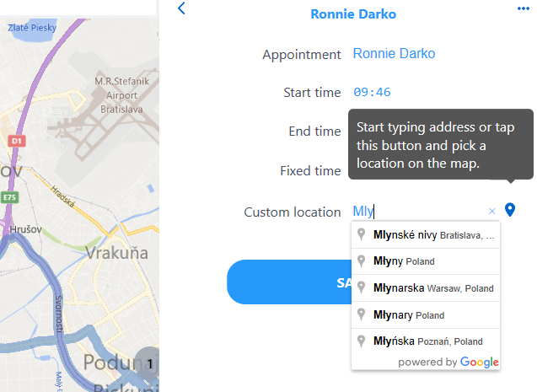Click pin icon beside Młynské nivy suggestion
The image size is (537, 392).
362,235
